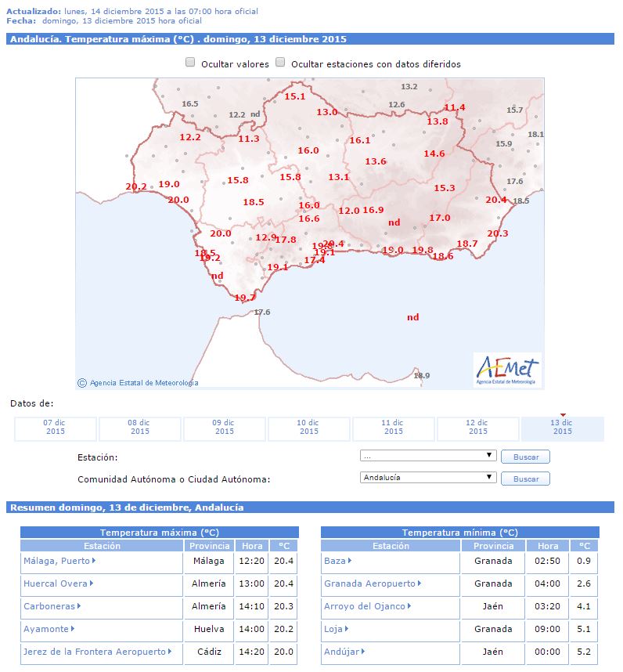
Task: Click the arrow icon beside Huercal Overa
Action: [92, 583]
